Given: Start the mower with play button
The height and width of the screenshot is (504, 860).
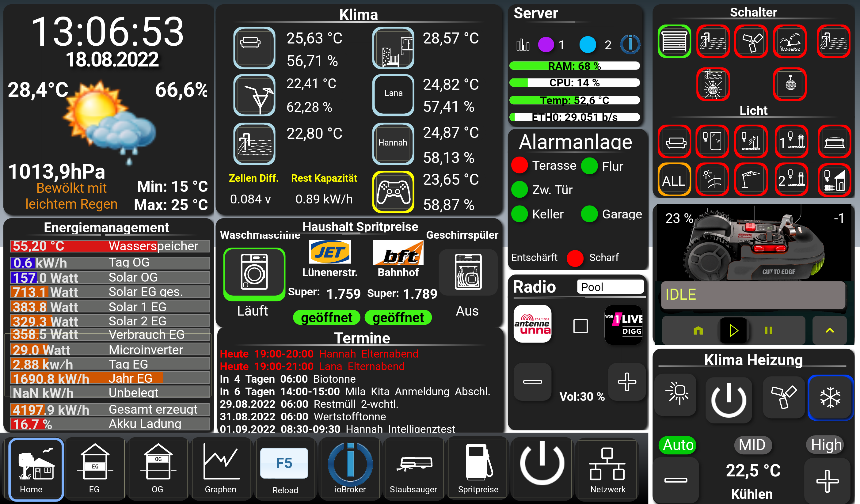Looking at the screenshot, I should pos(733,330).
